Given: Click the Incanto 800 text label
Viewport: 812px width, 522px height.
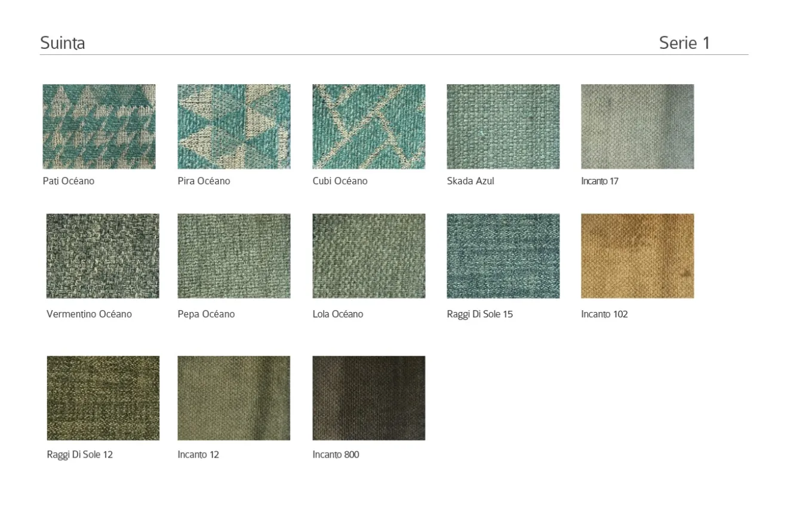Looking at the screenshot, I should (336, 455).
